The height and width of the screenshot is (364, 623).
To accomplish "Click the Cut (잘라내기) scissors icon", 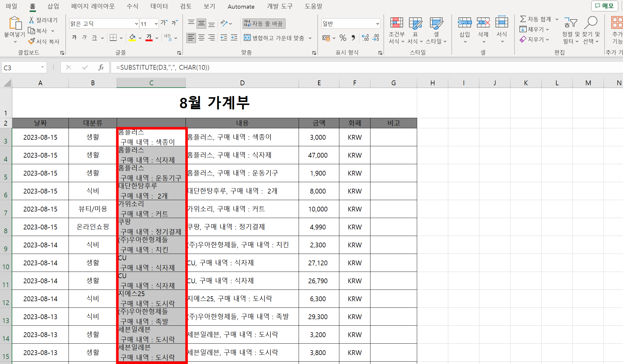I will (x=31, y=20).
